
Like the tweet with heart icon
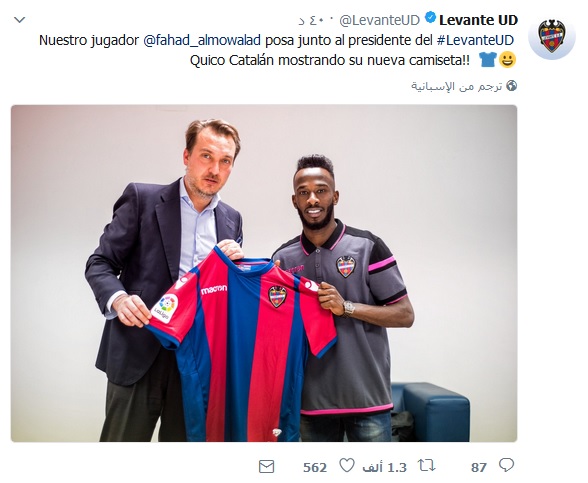click(x=347, y=466)
